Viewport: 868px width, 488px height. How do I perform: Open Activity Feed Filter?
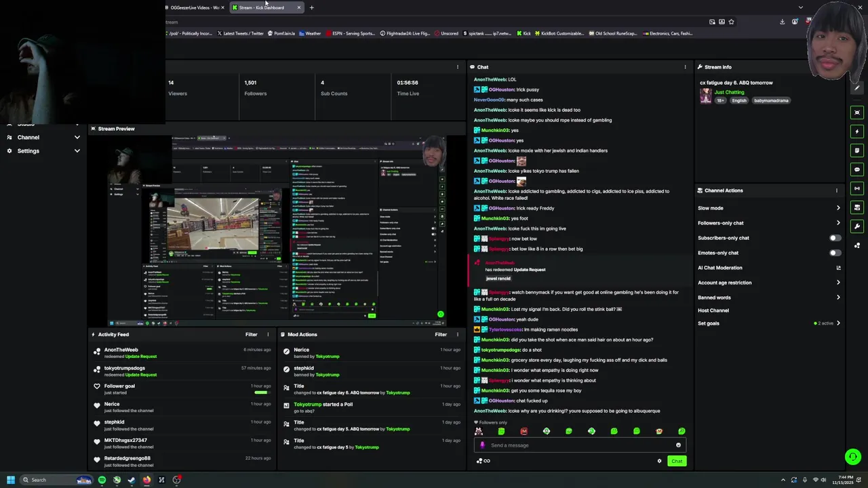[x=252, y=334]
